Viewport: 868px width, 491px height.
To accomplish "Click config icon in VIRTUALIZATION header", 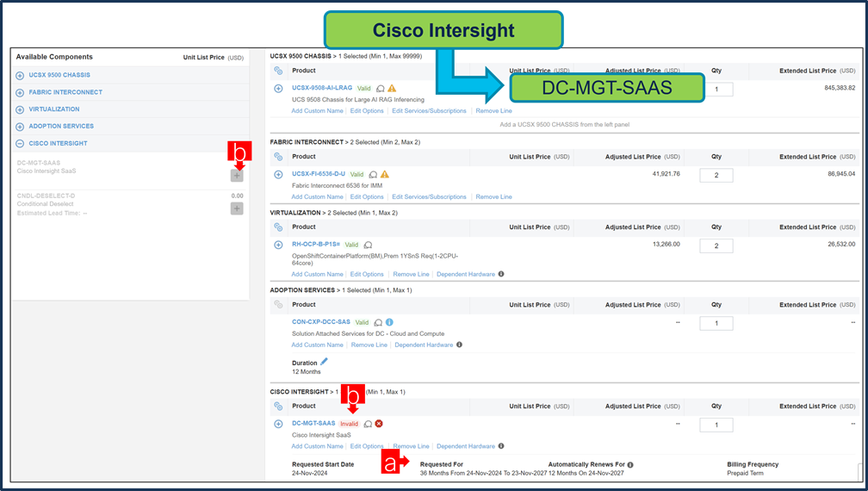I will [x=278, y=227].
